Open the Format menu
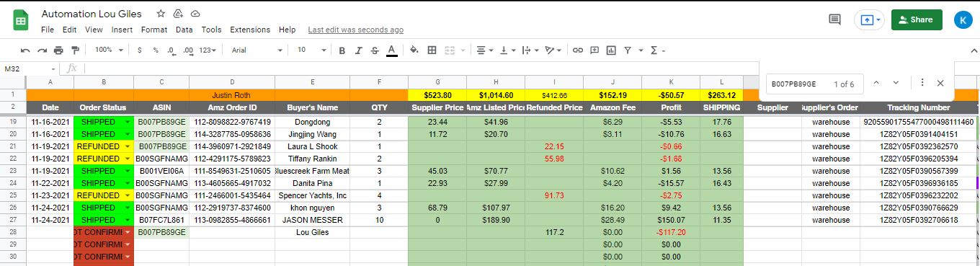Viewport: 980px width, 266px height. (154, 30)
